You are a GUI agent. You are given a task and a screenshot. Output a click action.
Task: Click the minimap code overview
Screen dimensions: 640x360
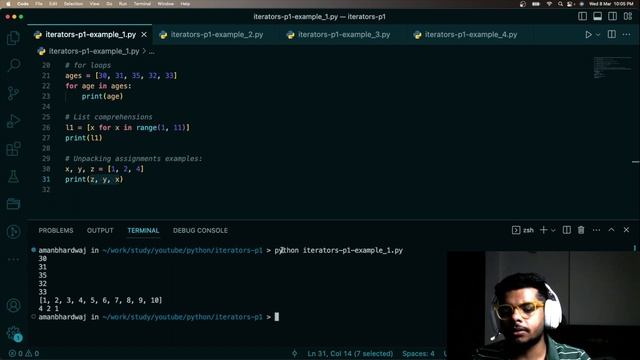click(x=612, y=67)
